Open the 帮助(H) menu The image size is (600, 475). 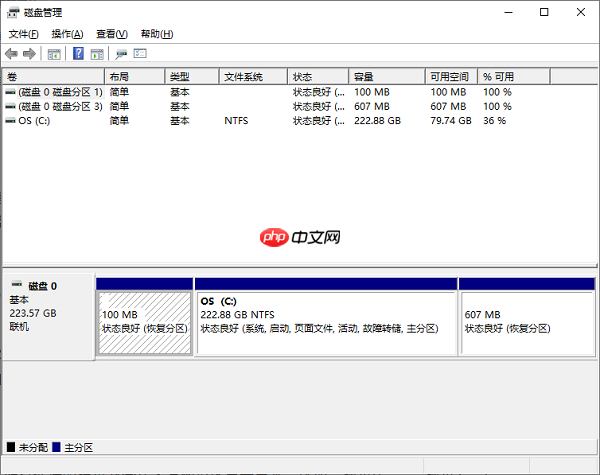point(157,34)
